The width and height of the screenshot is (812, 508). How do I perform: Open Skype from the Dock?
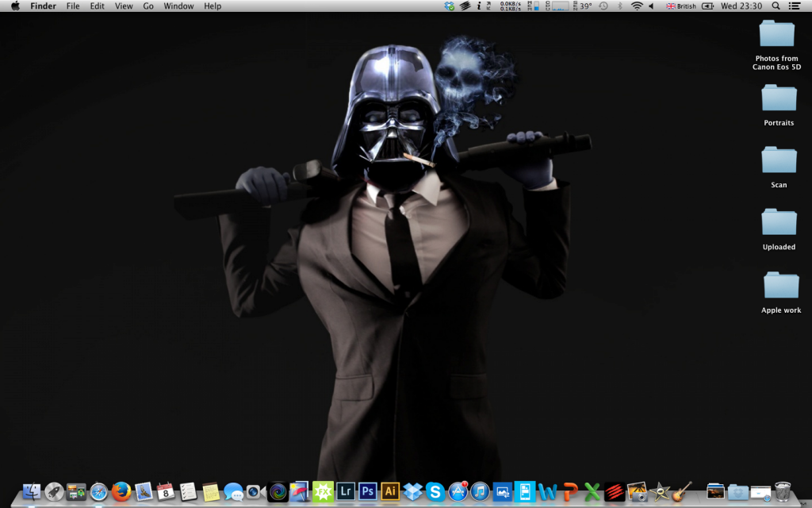point(435,491)
